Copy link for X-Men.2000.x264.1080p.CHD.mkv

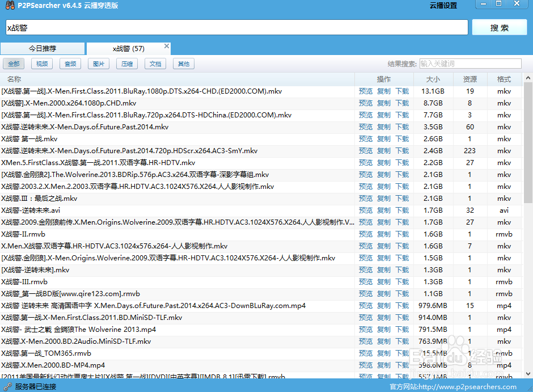(384, 103)
